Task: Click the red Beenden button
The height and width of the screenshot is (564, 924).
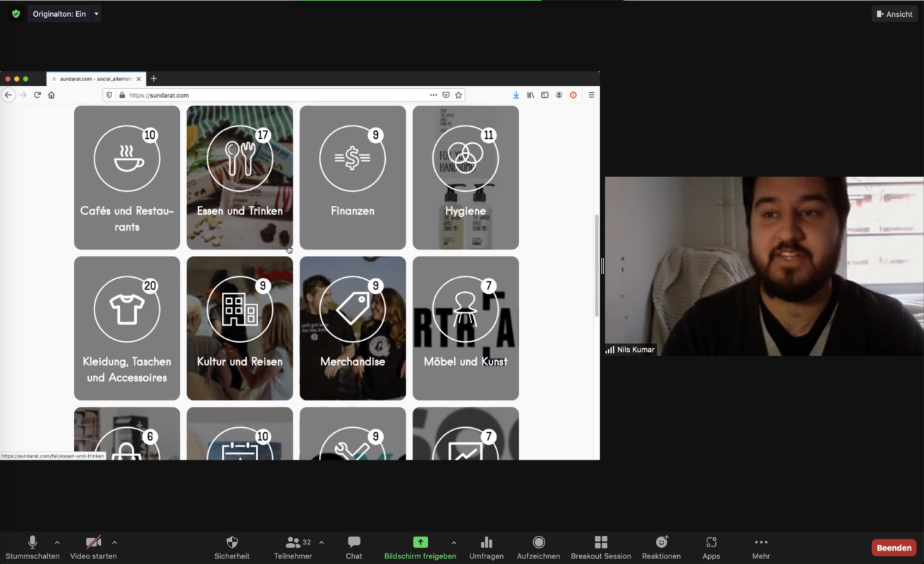Action: [894, 548]
